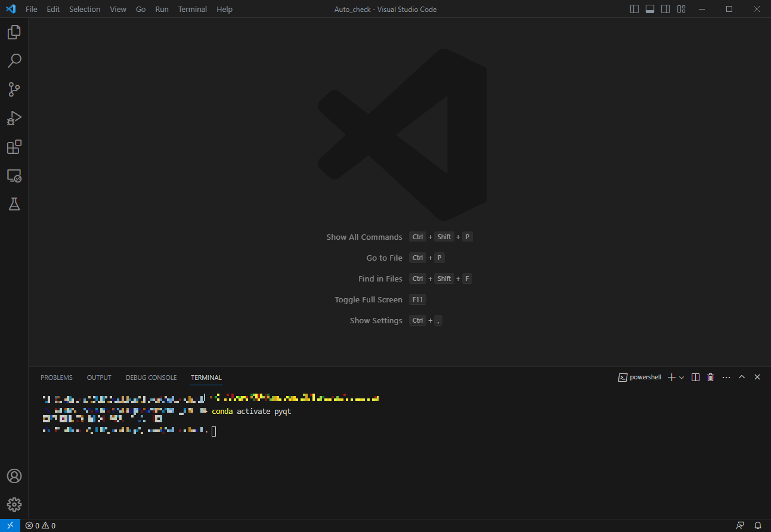Switch to the DEBUG CONSOLE tab
Screen dimensions: 771x532
pyautogui.click(x=151, y=378)
